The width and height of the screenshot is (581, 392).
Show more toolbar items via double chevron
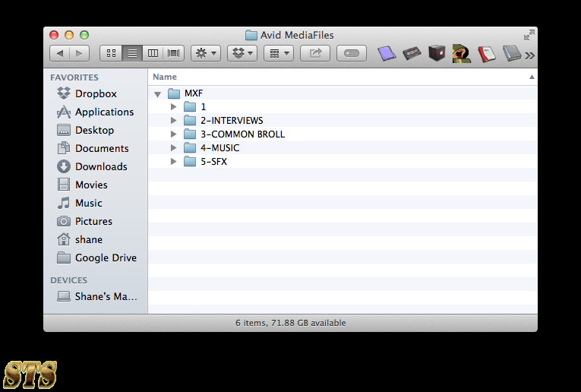530,55
